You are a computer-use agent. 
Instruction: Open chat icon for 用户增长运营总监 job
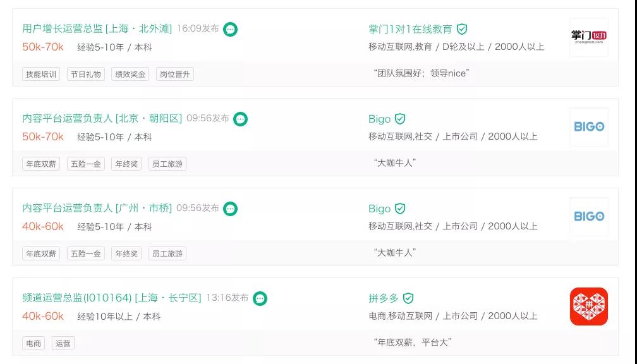pos(230,29)
